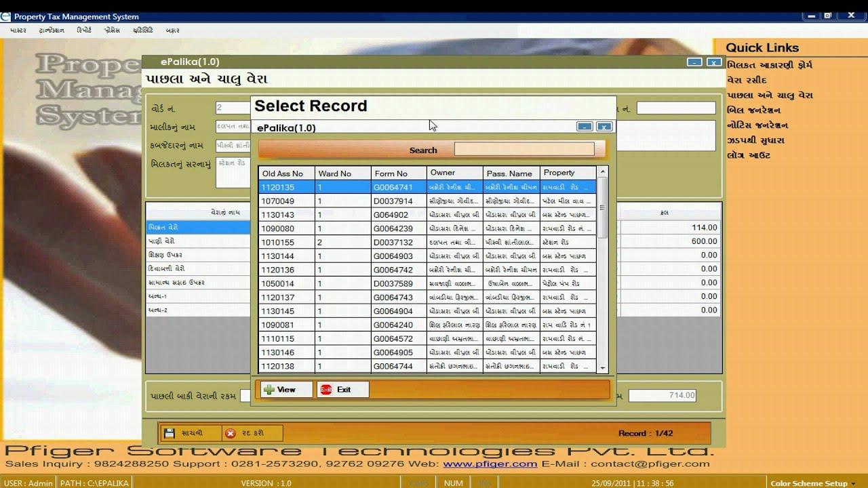Click Form No cell G0064572
This screenshot has height=488, width=868.
(399, 339)
